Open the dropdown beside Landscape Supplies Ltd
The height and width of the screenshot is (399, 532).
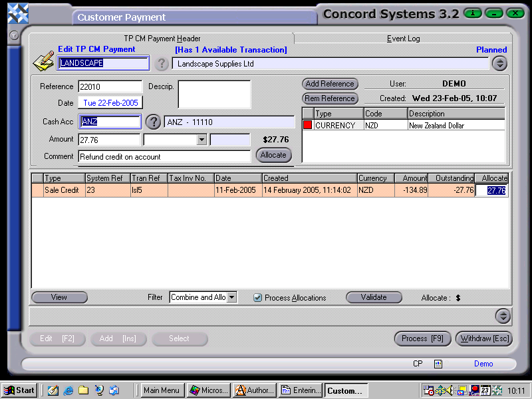point(499,63)
